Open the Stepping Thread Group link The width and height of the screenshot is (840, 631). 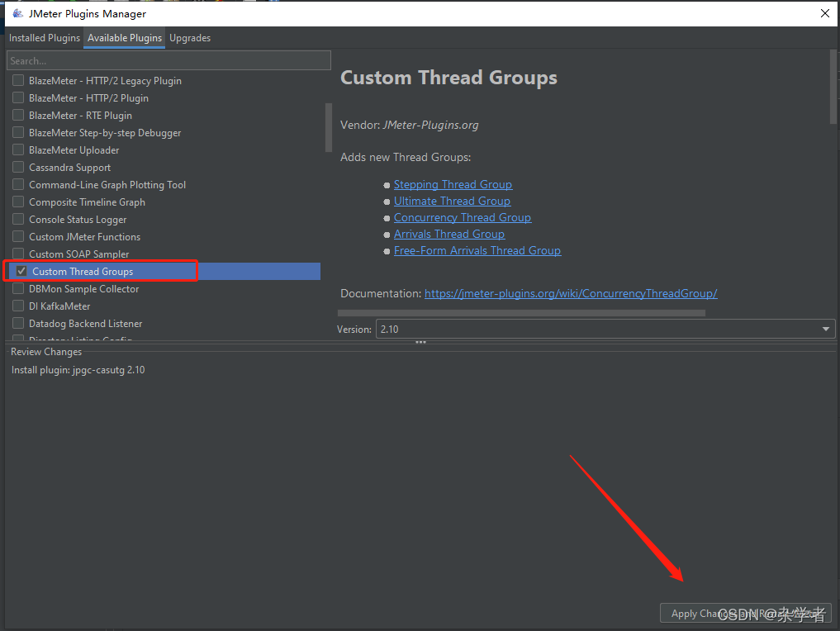453,184
